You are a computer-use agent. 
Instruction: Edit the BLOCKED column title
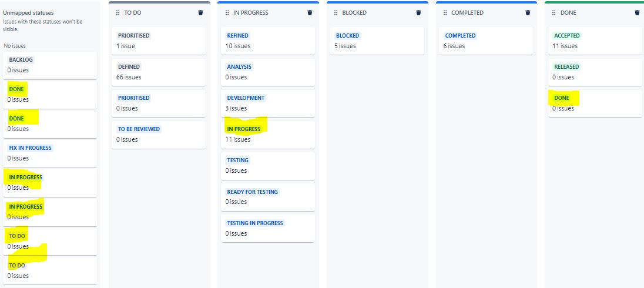[x=354, y=13]
